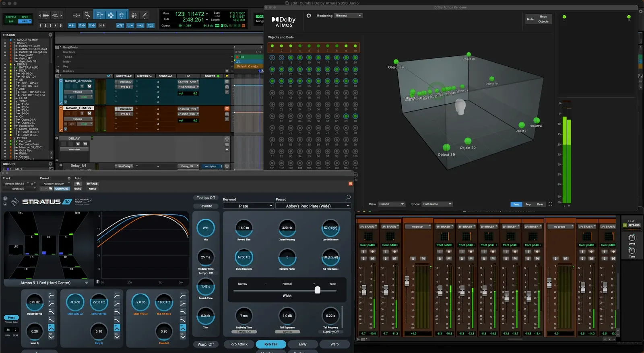Click the Tooltips Off button
The image size is (644, 353).
click(x=206, y=198)
